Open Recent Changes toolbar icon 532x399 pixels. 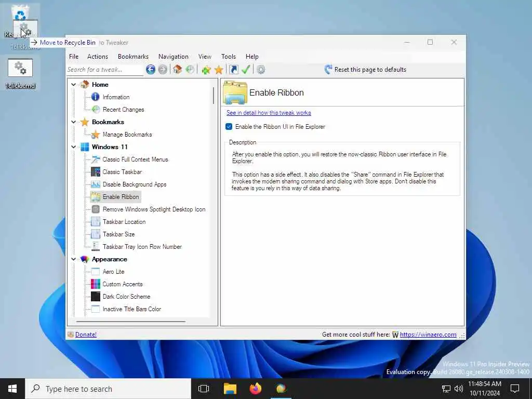190,70
